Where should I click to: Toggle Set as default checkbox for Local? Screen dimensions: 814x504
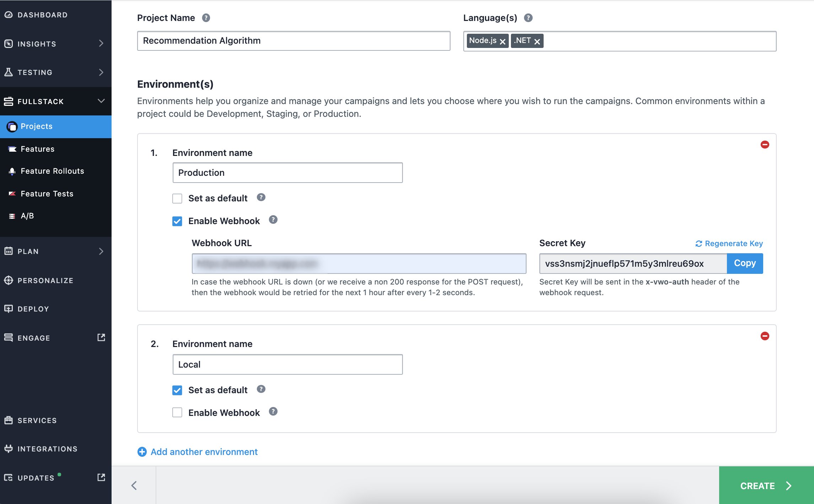pos(178,390)
